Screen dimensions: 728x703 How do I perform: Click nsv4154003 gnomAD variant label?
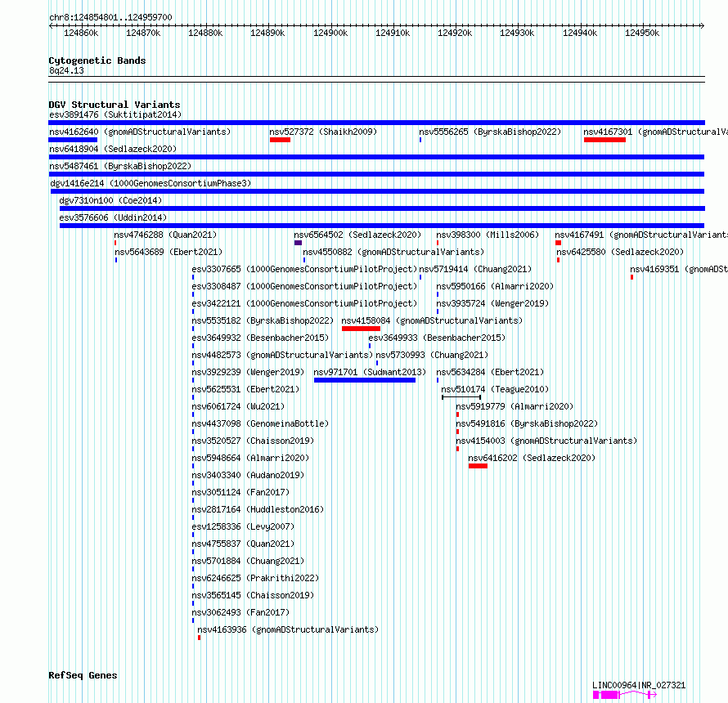[x=546, y=441]
